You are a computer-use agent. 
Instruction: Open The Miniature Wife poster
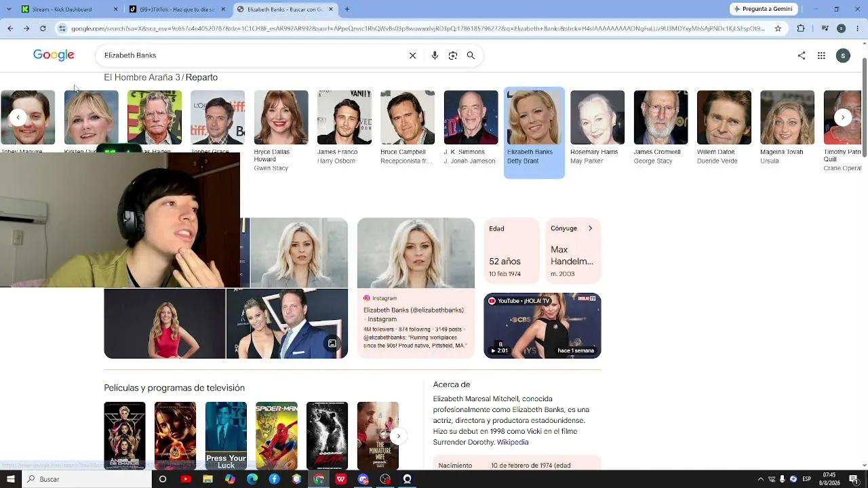(378, 436)
